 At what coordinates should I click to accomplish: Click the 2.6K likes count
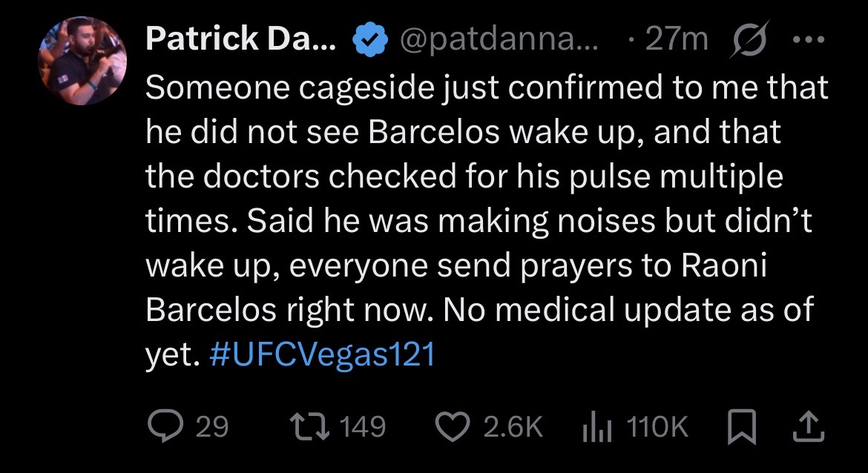tap(513, 427)
